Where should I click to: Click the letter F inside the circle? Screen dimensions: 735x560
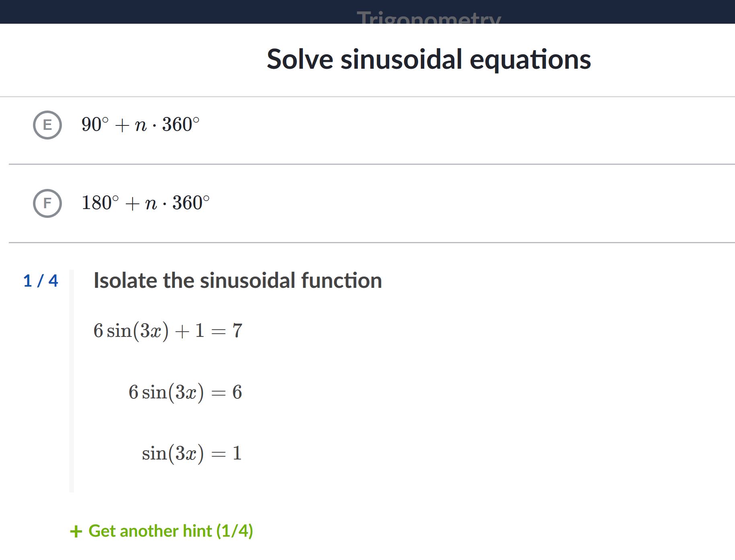pos(47,203)
